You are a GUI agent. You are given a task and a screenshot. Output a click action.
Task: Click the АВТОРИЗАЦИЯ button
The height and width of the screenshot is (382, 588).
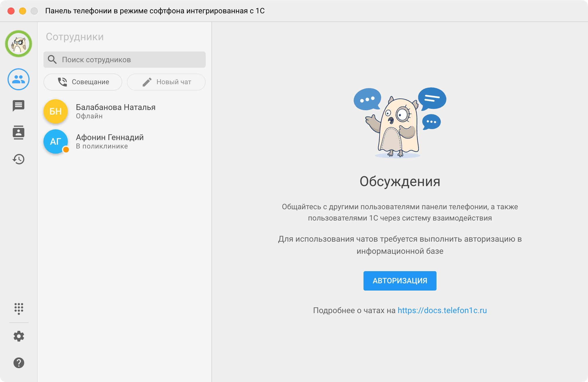(400, 281)
